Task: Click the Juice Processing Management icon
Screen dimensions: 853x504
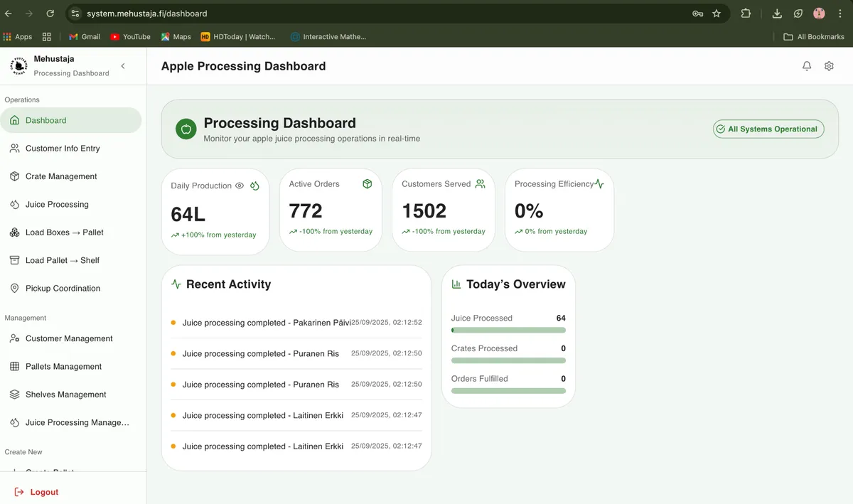Action: 14,422
